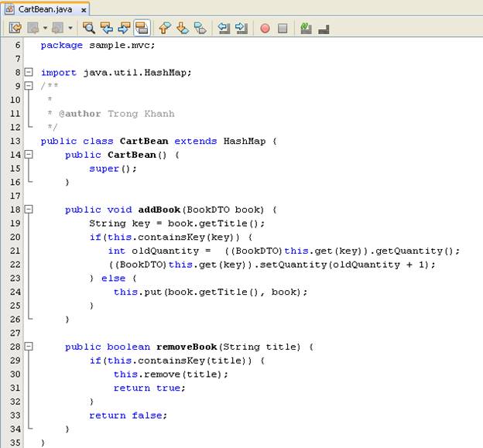Click 'sample.mvc;' package name
Viewport: 483px width, 448px height.
(122, 45)
